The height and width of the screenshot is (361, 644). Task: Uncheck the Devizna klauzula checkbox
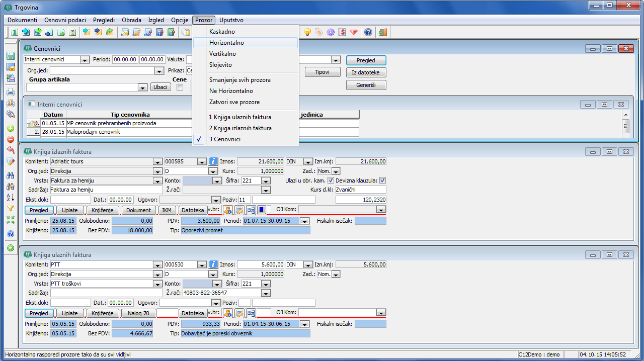[x=382, y=180]
